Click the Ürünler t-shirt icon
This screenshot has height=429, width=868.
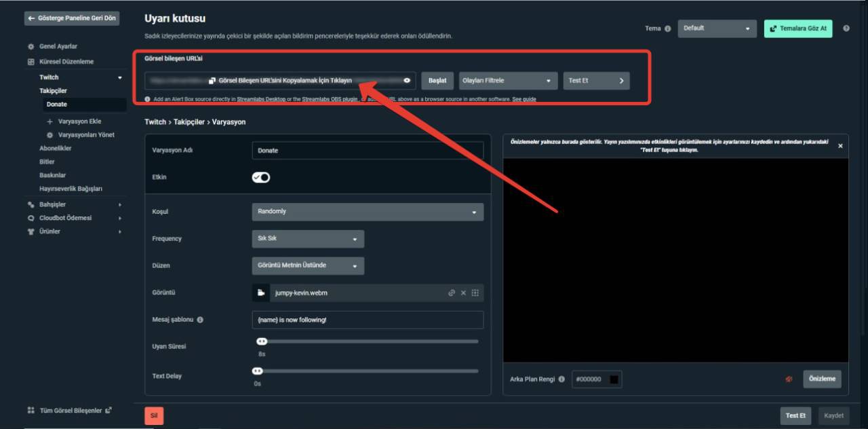(31, 231)
